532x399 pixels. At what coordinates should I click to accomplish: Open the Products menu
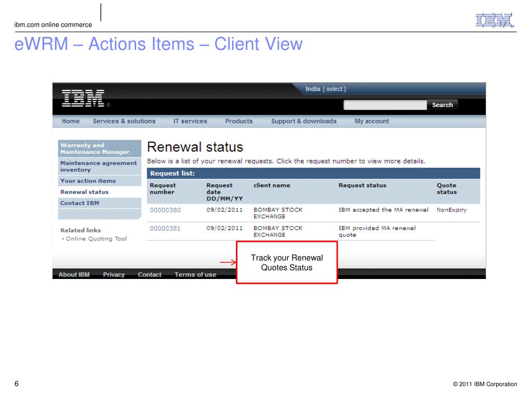click(239, 121)
